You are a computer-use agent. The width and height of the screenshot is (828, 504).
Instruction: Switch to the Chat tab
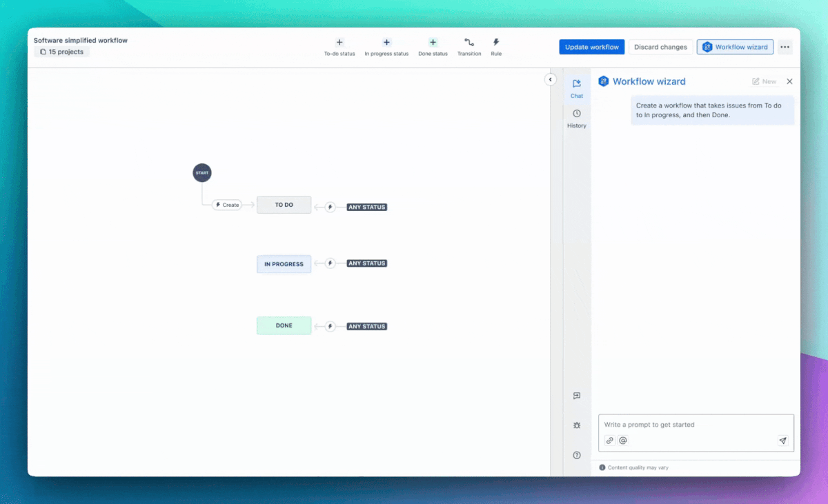pos(577,90)
